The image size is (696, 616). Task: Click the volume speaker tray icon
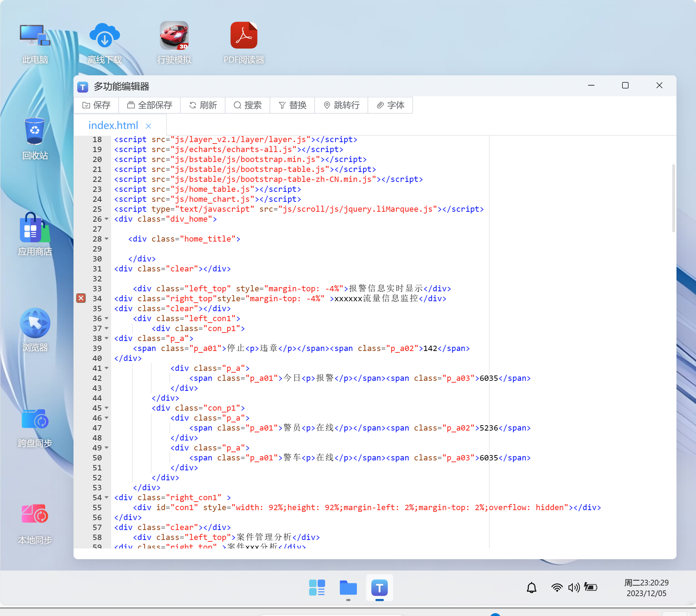[574, 588]
